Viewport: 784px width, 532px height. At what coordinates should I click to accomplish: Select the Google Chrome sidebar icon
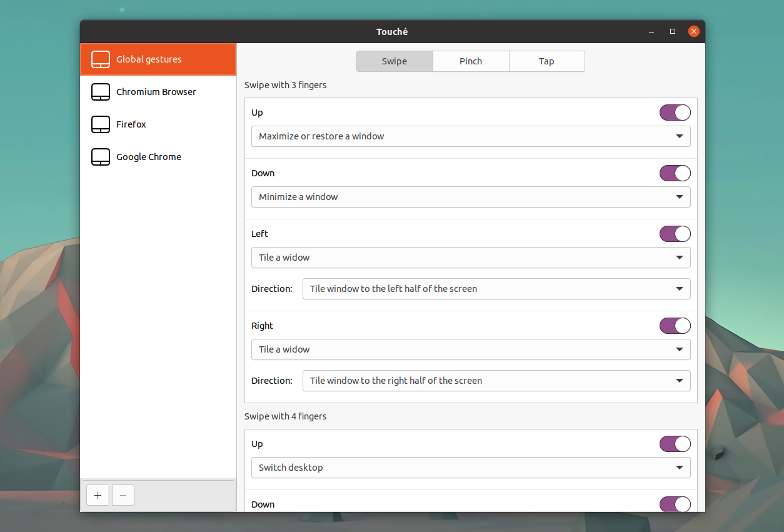click(x=101, y=157)
